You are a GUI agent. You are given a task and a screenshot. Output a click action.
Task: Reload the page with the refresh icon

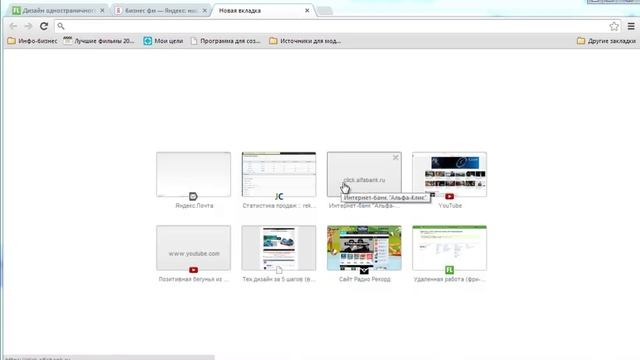coord(44,26)
